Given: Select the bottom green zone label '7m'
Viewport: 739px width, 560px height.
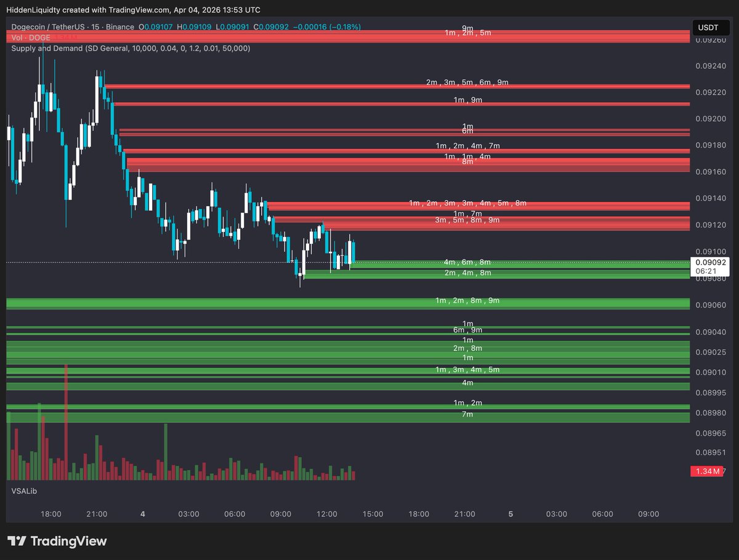Looking at the screenshot, I should click(467, 415).
